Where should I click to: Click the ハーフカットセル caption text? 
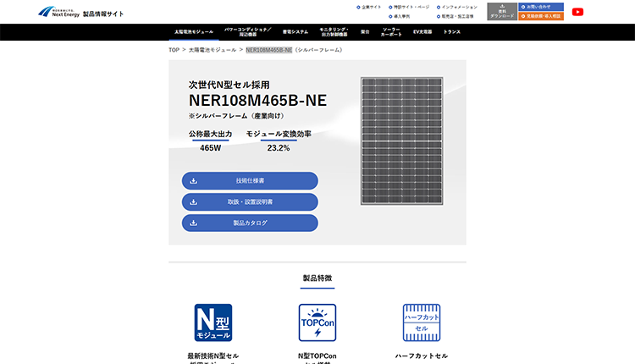pyautogui.click(x=421, y=356)
